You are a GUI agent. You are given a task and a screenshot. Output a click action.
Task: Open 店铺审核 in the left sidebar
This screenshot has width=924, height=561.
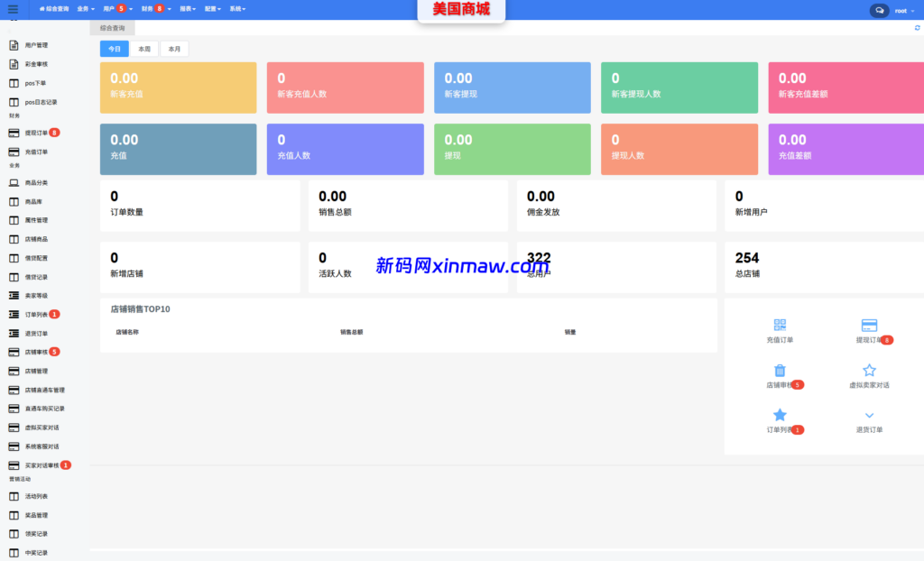coord(36,353)
